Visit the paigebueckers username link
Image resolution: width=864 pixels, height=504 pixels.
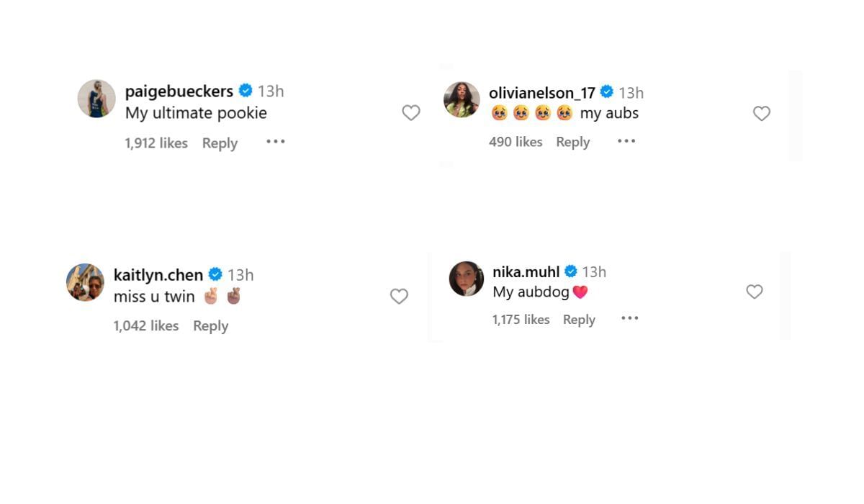click(x=179, y=91)
